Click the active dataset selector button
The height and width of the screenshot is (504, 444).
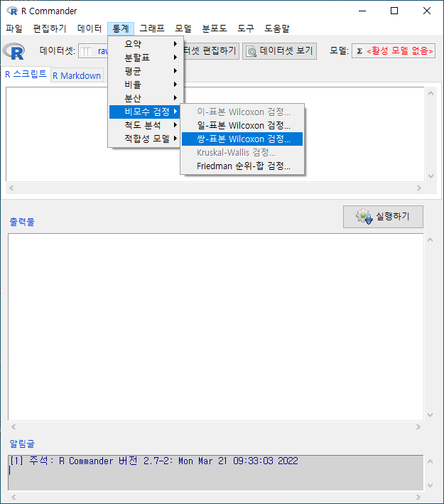coord(94,51)
